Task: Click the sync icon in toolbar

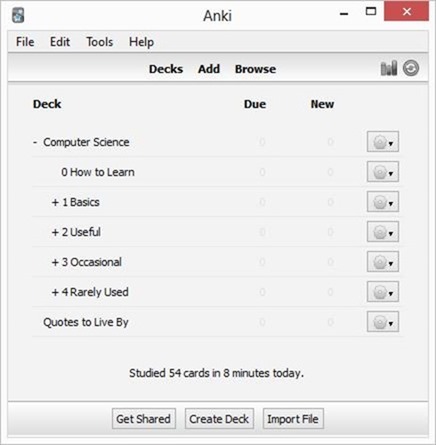Action: click(x=411, y=68)
